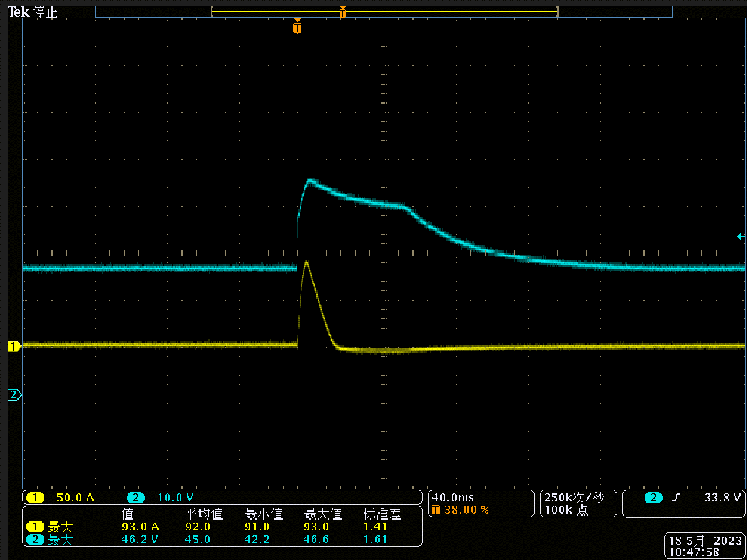Click the orange marker in the overview bar
Viewport: 747px width, 560px height.
click(343, 12)
